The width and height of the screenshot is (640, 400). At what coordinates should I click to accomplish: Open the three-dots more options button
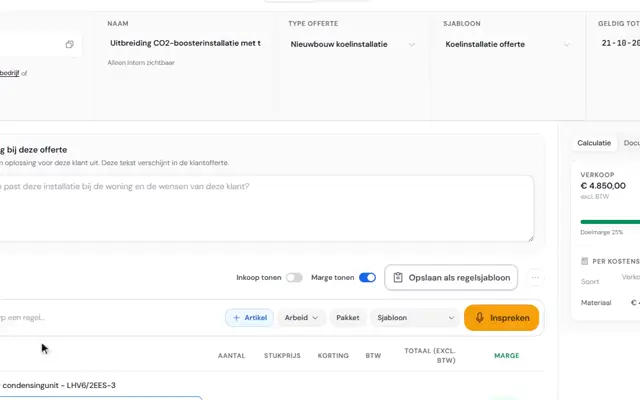[535, 278]
